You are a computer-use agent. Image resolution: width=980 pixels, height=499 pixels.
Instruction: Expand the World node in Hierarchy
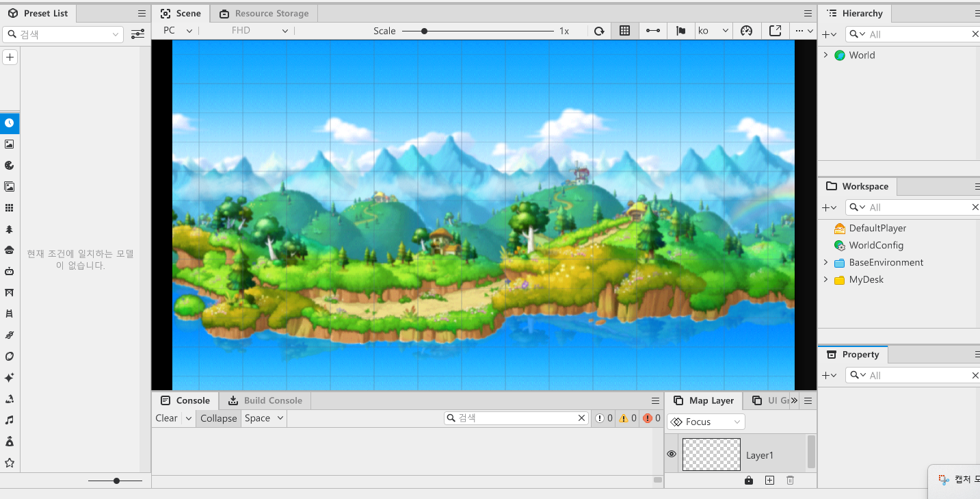825,55
